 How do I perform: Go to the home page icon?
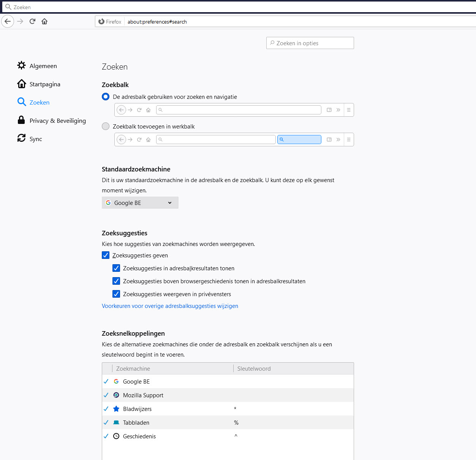[44, 21]
